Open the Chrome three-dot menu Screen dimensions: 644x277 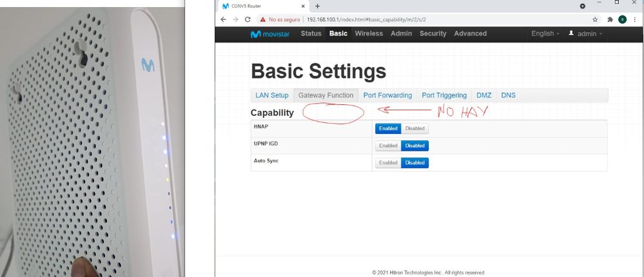[635, 19]
